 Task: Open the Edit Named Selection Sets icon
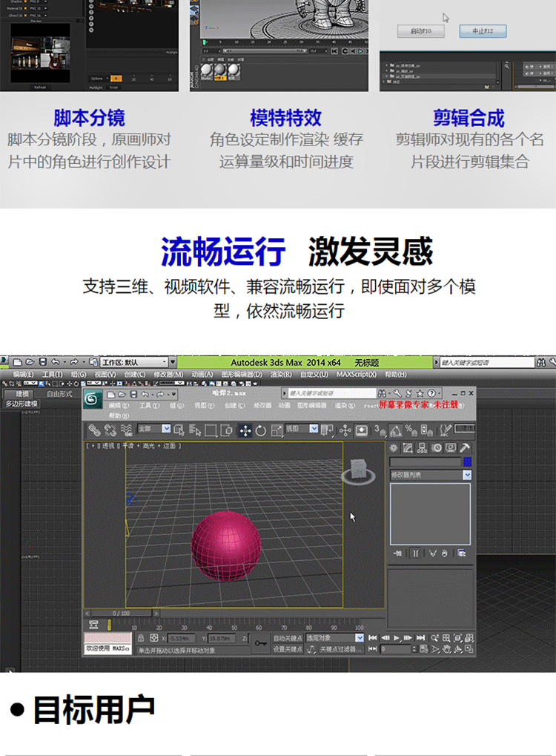(x=446, y=430)
